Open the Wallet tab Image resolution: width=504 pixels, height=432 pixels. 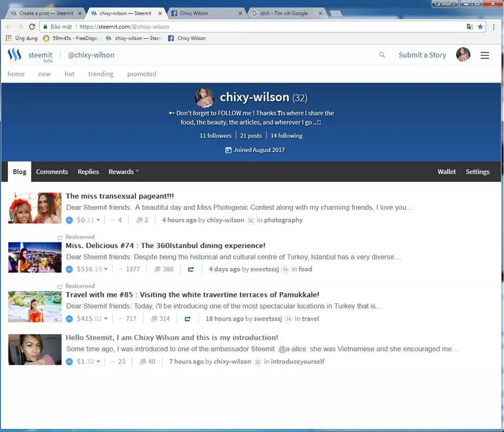pos(446,172)
